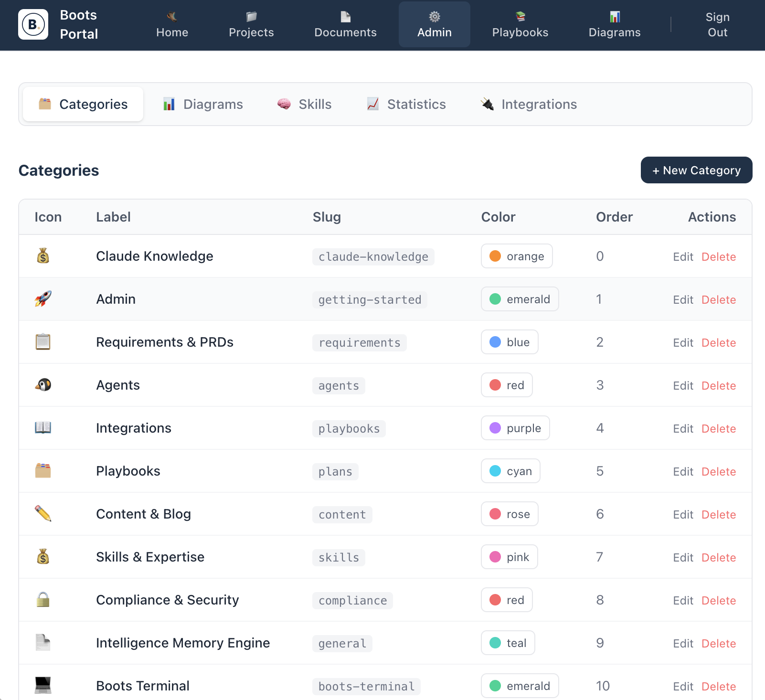765x700 pixels.
Task: Click Sign Out
Action: (x=717, y=25)
